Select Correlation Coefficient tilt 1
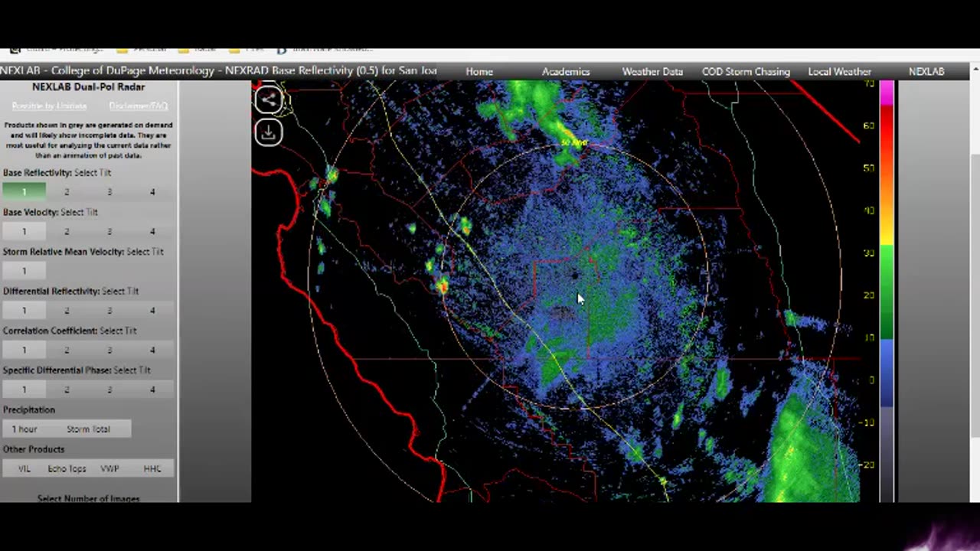The image size is (980, 551). click(24, 350)
